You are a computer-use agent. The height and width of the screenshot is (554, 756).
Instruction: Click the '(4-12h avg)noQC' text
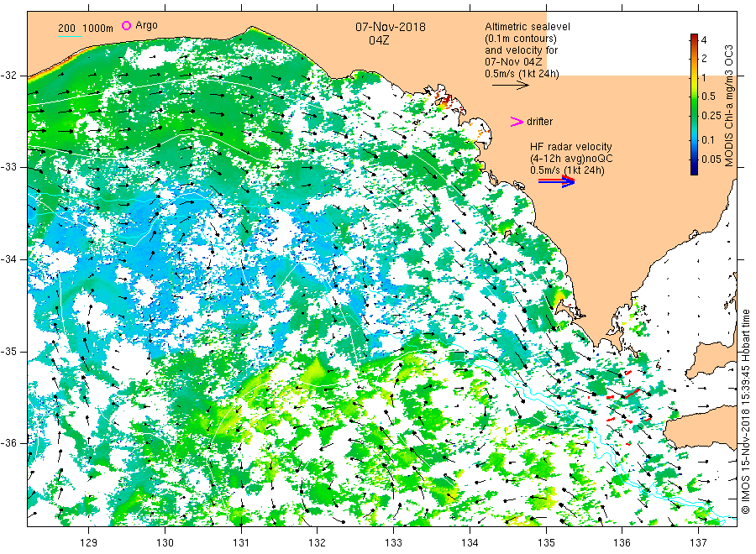(572, 159)
